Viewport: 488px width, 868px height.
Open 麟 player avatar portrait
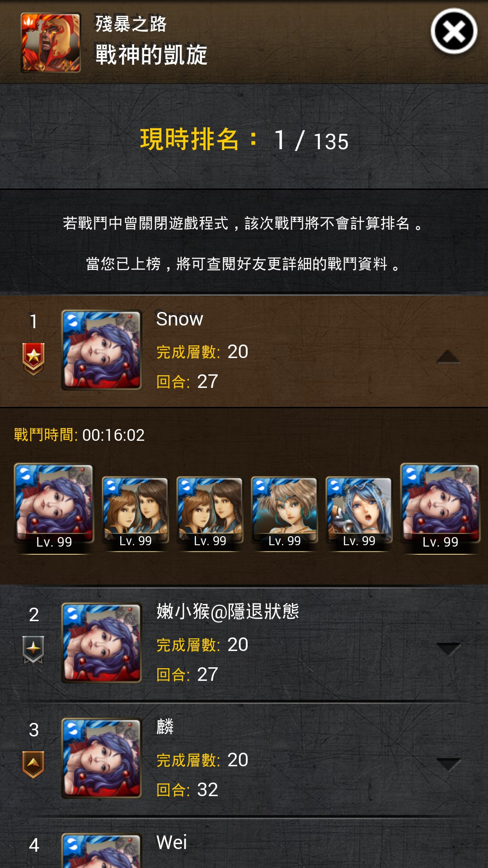[x=102, y=758]
